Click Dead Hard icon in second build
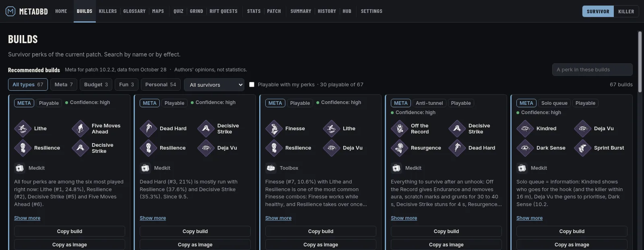This screenshot has height=250, width=644. tap(149, 129)
